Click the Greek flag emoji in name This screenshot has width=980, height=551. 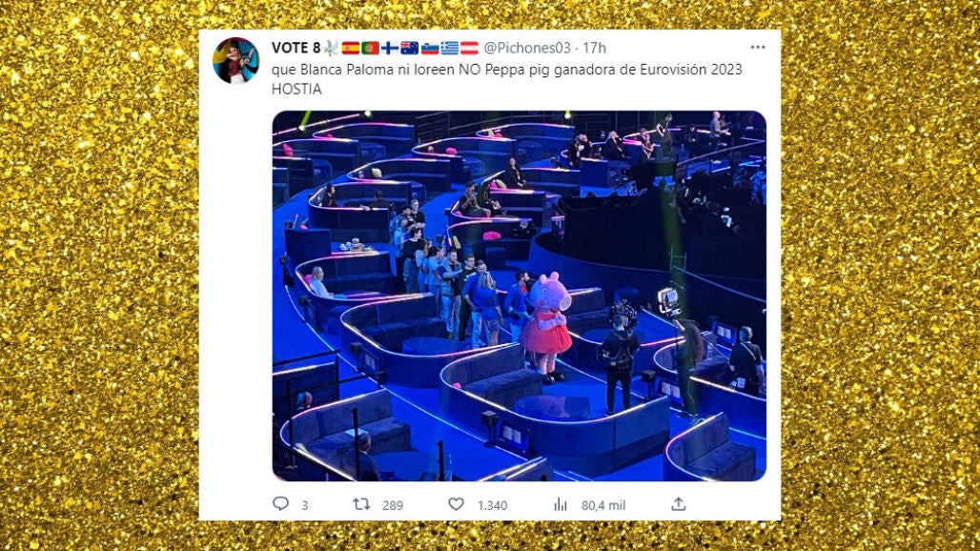[x=449, y=48]
